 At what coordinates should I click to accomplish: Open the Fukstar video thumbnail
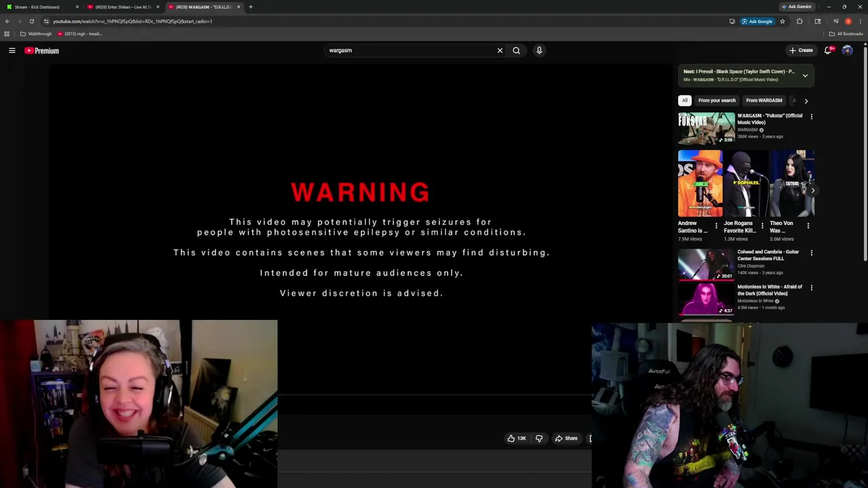pyautogui.click(x=706, y=128)
